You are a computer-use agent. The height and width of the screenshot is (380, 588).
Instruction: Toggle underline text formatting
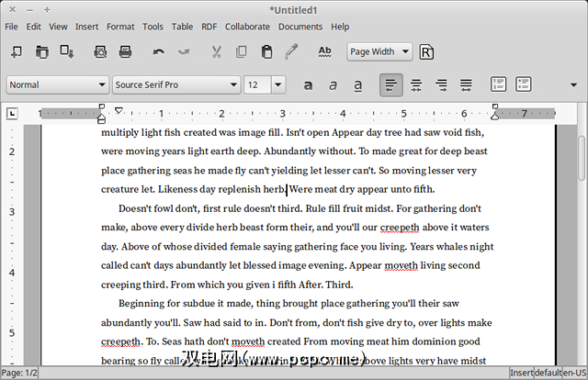click(357, 85)
